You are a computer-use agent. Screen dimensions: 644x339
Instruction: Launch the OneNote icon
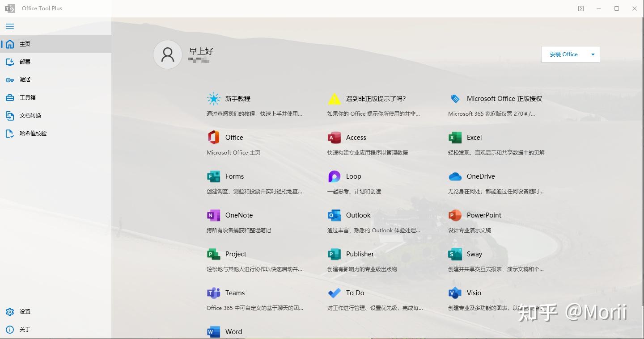[x=214, y=215]
